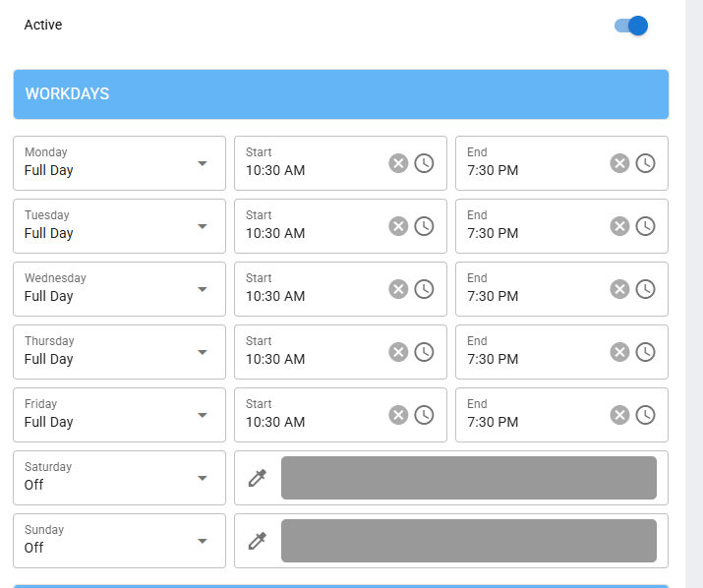Clear Tuesday end time with X icon
Image resolution: width=703 pixels, height=588 pixels.
[x=619, y=226]
